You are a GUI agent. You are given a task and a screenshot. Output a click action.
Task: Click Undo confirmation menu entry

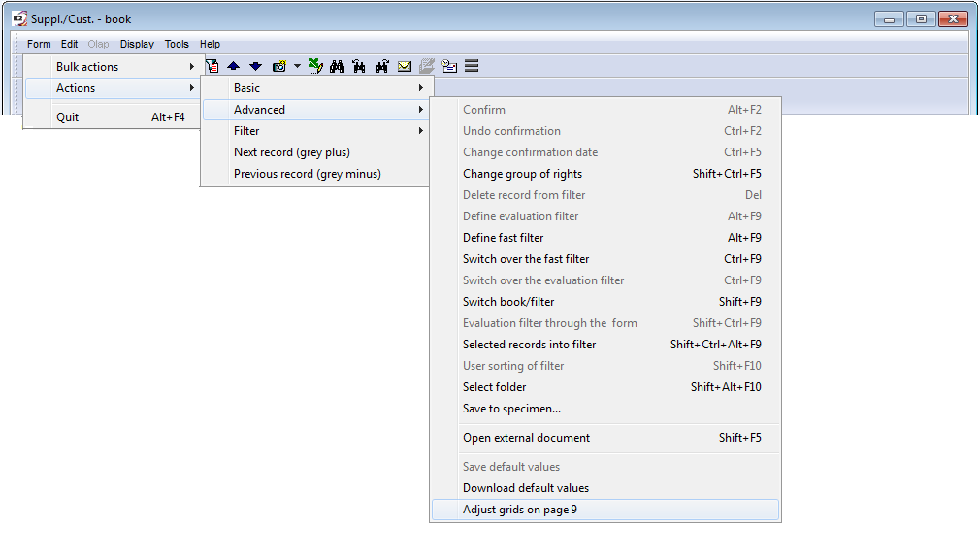[605, 131]
